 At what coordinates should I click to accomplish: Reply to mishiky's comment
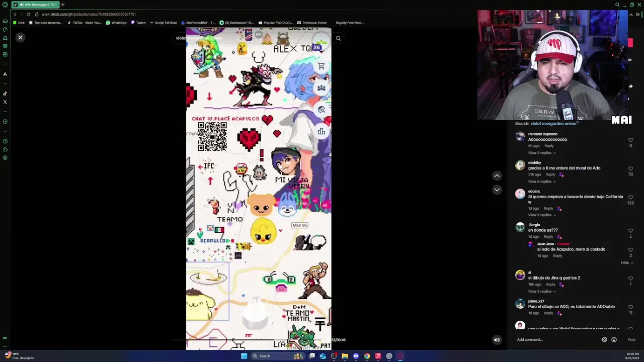pyautogui.click(x=551, y=174)
